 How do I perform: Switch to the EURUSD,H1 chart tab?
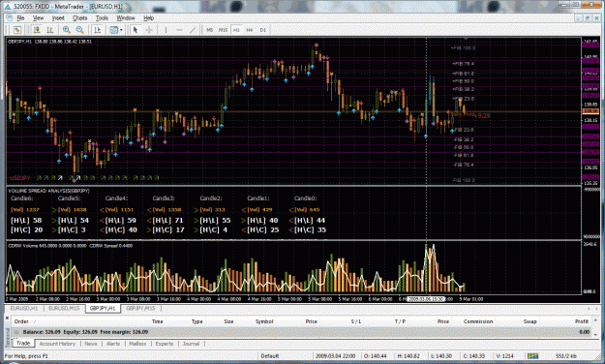point(24,309)
